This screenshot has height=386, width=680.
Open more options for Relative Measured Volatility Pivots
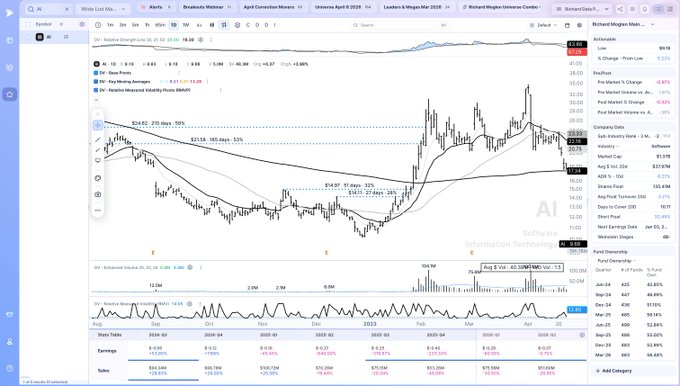221,90
